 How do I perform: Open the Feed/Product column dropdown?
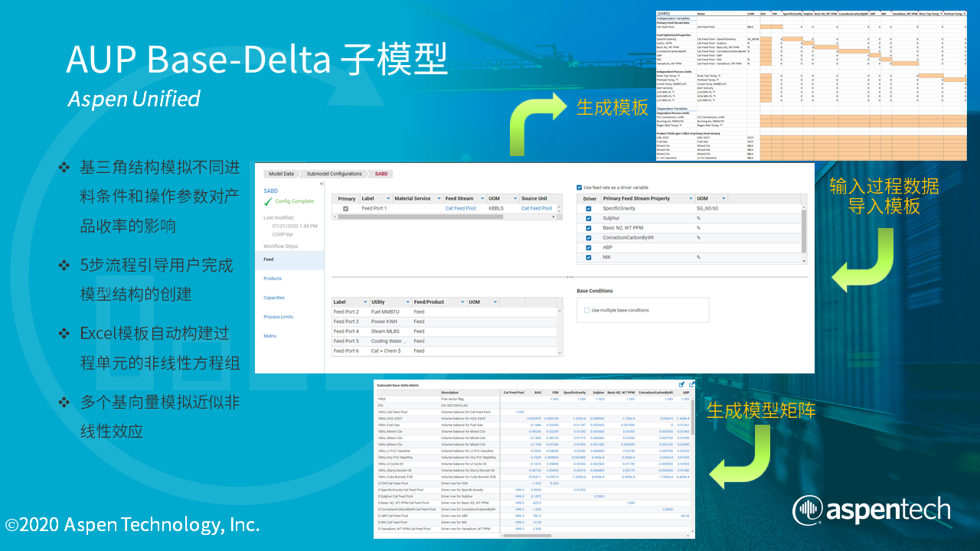[x=462, y=302]
